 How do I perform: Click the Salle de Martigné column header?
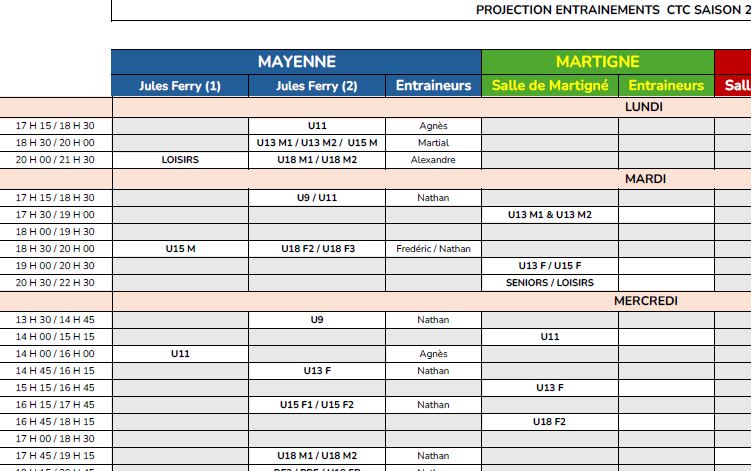(x=550, y=86)
